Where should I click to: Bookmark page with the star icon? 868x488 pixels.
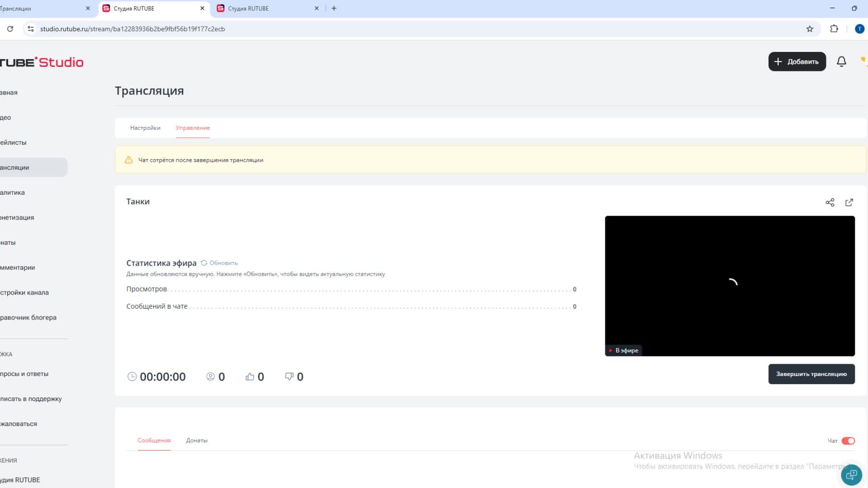[x=809, y=29]
